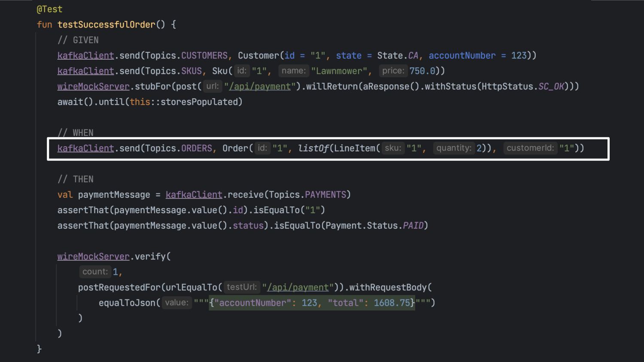644x362 pixels.
Task: Click the withRequestBody call
Action: (388, 287)
